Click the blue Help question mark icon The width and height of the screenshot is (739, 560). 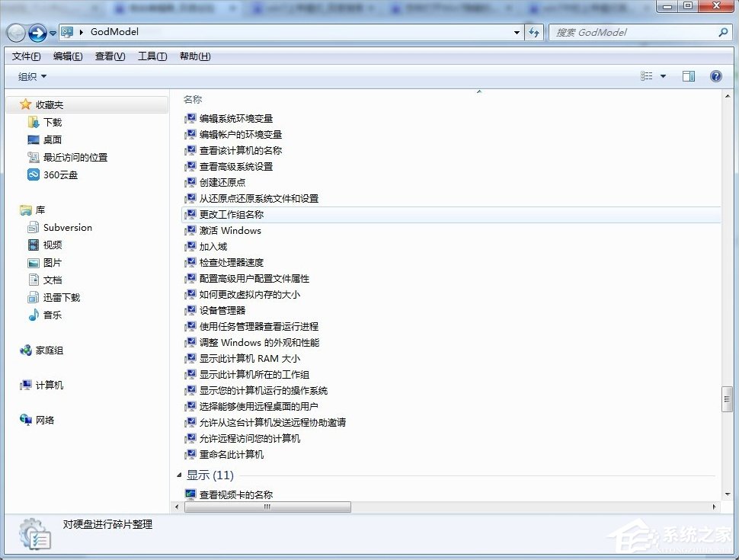pyautogui.click(x=714, y=76)
